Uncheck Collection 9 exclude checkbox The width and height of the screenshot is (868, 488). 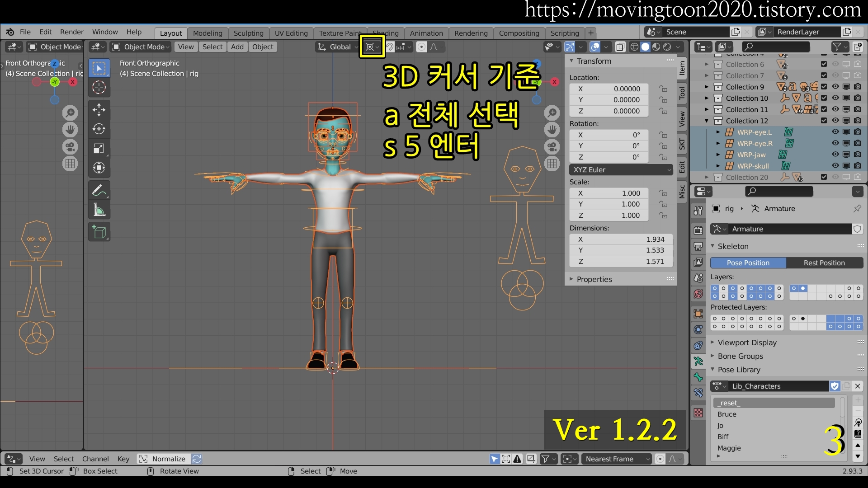click(824, 87)
